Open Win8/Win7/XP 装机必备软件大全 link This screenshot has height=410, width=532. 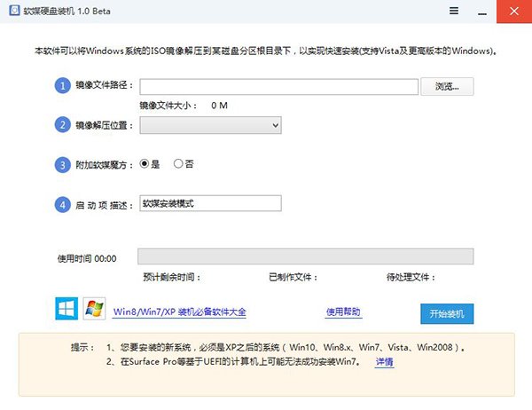coord(180,311)
